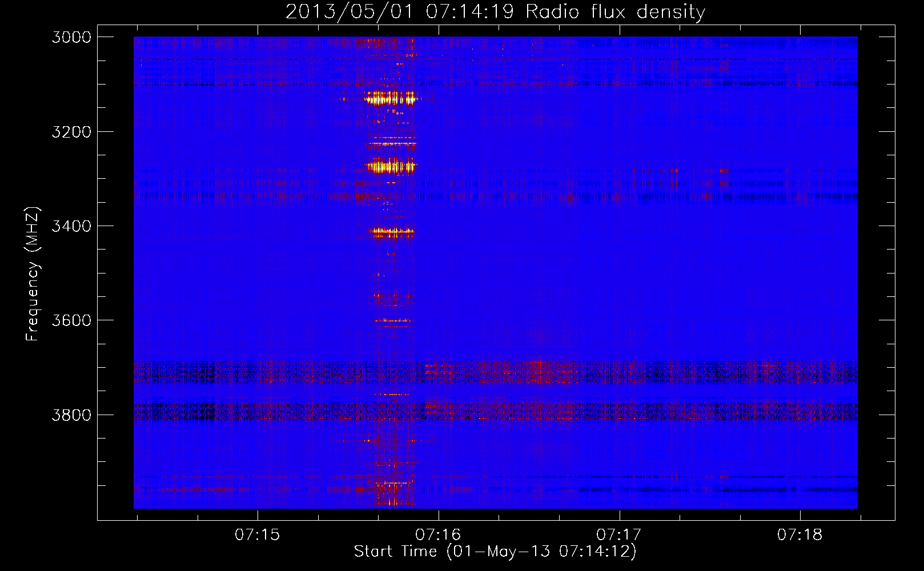Click the 07:15 time axis label

pyautogui.click(x=258, y=534)
